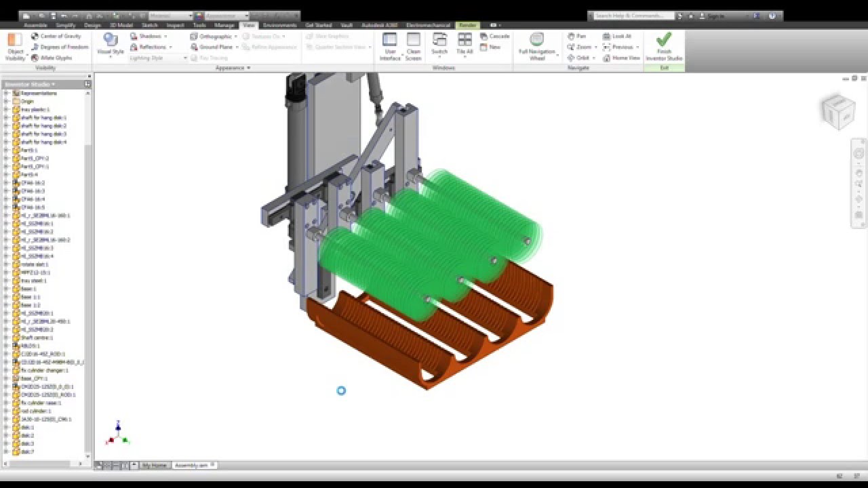Open the Reflections dropdown arrow
868x488 pixels.
171,47
